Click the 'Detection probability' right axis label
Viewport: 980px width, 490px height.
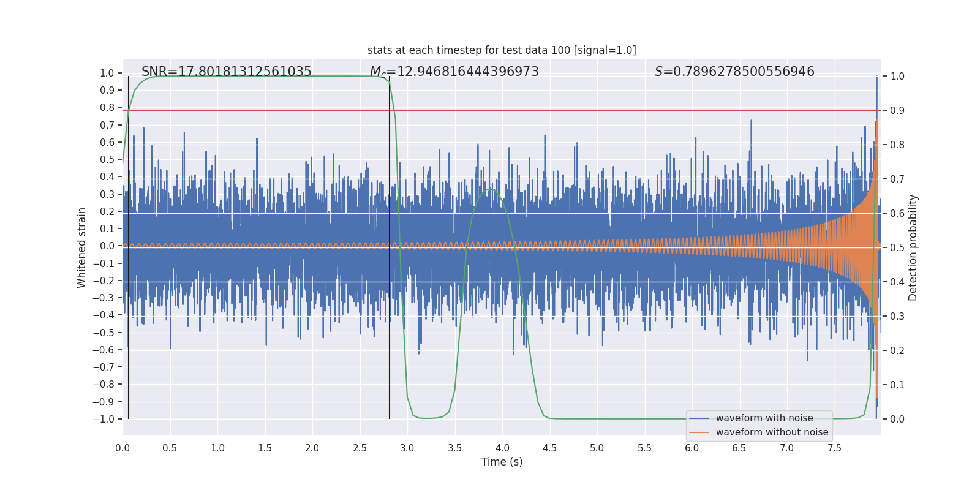[913, 247]
